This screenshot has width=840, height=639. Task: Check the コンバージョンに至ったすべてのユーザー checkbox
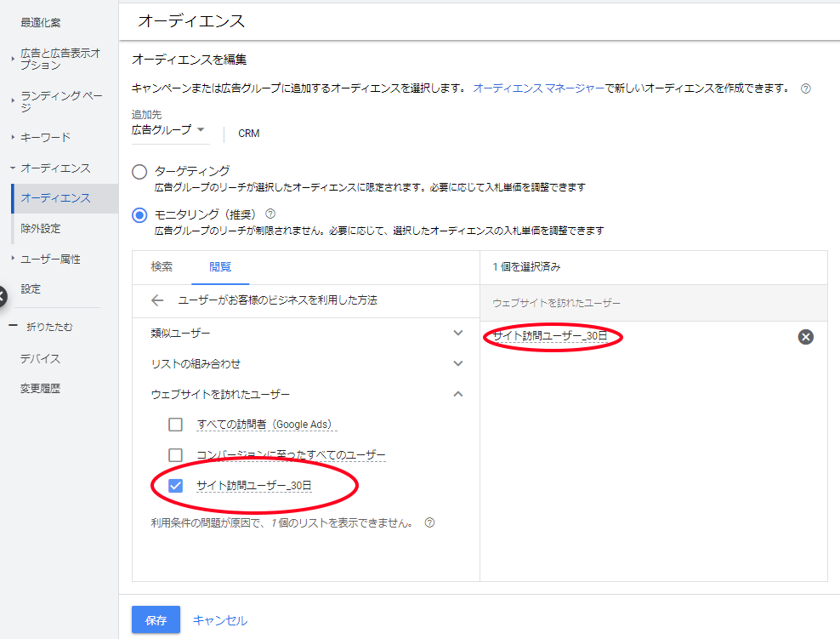[x=175, y=455]
